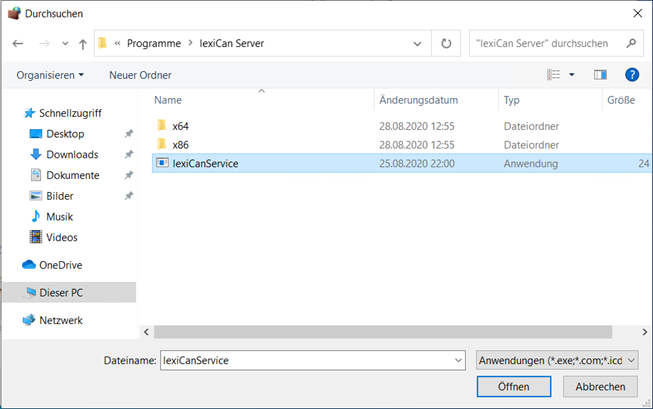Viewport: 653px width, 409px height.
Task: Expand the address bar path history dropdown
Action: coord(417,44)
